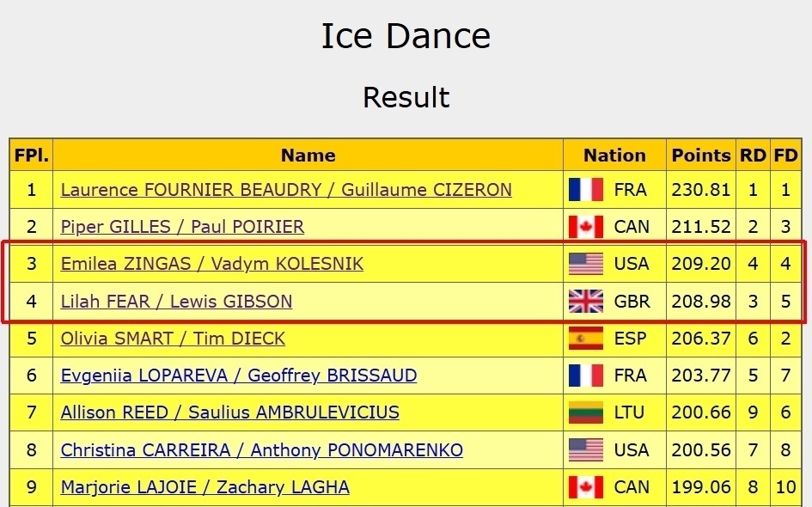Open Allison REED / Saulius AMBRULEVICIUS link
The height and width of the screenshot is (507, 812).
pyautogui.click(x=229, y=413)
